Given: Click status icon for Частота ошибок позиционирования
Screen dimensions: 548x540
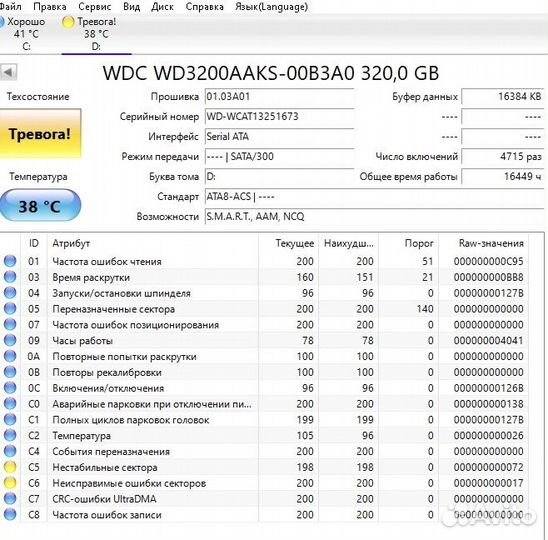Looking at the screenshot, I should tap(10, 324).
